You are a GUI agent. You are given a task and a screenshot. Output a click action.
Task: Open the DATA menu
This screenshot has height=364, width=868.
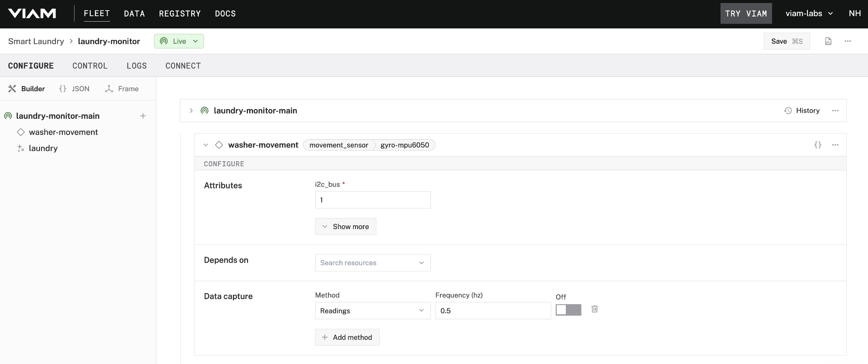tap(134, 14)
